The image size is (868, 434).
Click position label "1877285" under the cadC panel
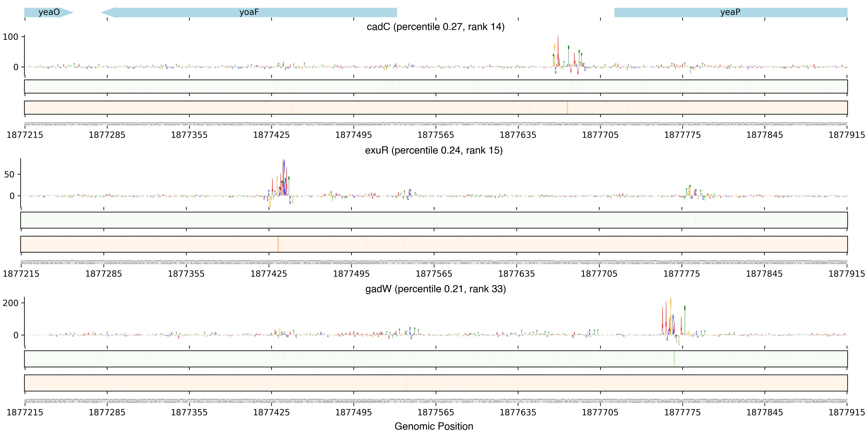[107, 135]
